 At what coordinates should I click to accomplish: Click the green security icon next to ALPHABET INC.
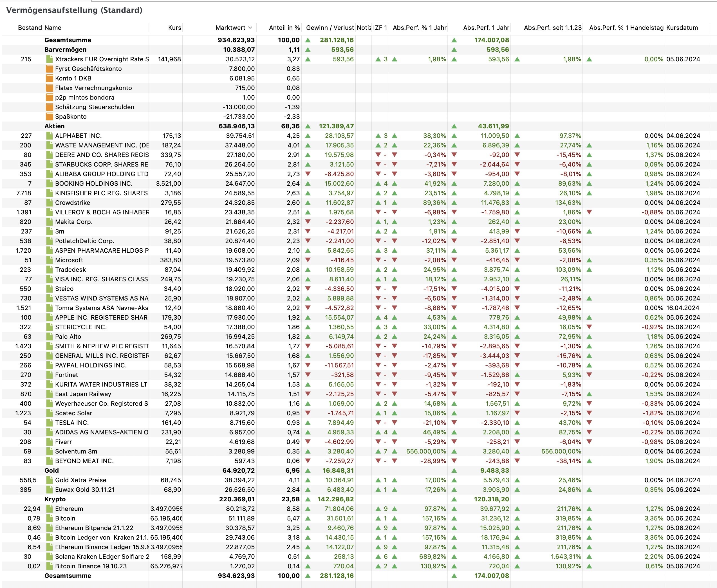50,136
